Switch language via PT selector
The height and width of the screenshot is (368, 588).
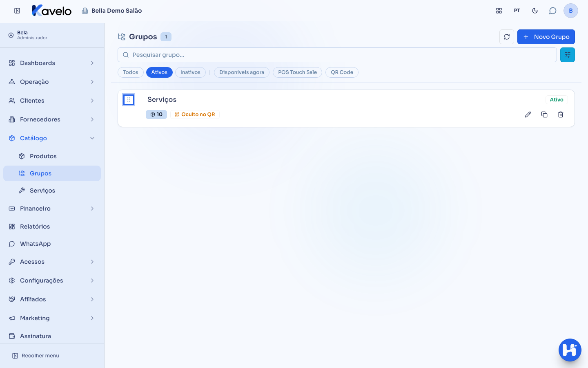pyautogui.click(x=517, y=11)
